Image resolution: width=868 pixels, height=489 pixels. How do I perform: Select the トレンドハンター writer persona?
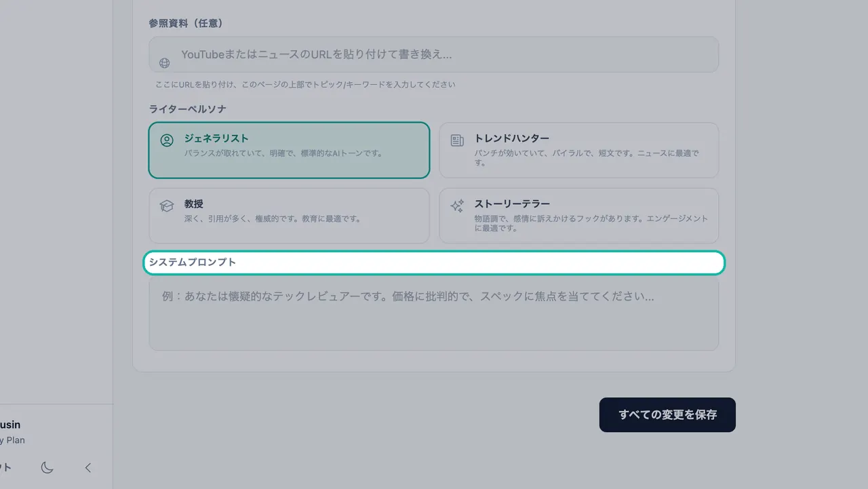(579, 150)
